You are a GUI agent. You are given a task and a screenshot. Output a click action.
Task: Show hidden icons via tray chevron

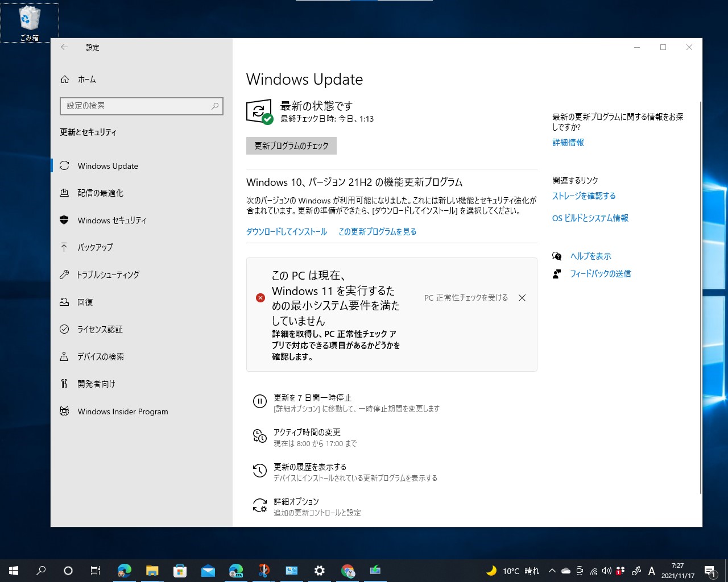click(x=552, y=571)
